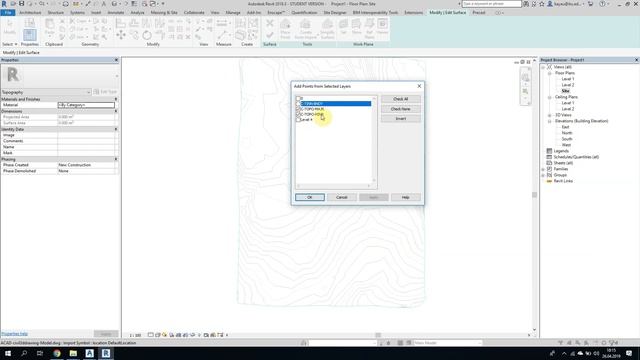Image resolution: width=640 pixels, height=360 pixels.
Task: Click the Properties help link
Action: [14, 334]
